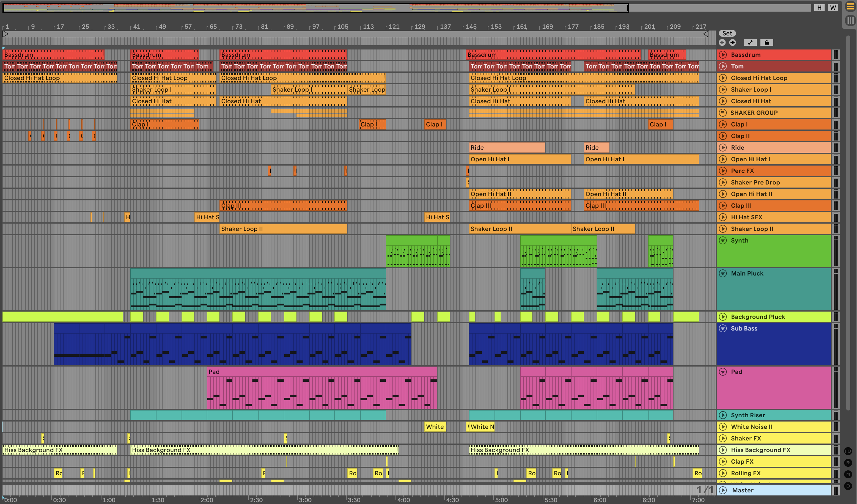Screen dimensions: 857x504
Task: Collapse the Synth track
Action: pyautogui.click(x=723, y=241)
